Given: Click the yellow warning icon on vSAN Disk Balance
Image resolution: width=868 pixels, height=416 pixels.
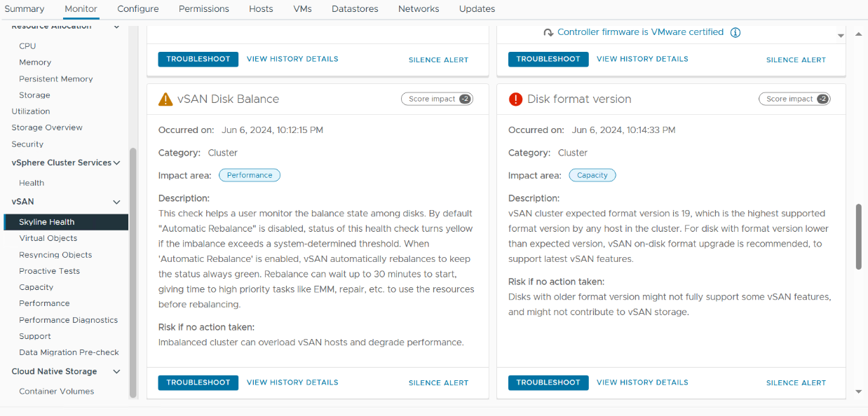Looking at the screenshot, I should 164,98.
